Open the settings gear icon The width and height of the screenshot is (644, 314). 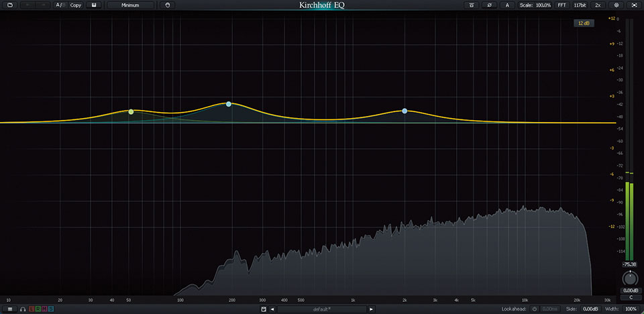pos(616,5)
